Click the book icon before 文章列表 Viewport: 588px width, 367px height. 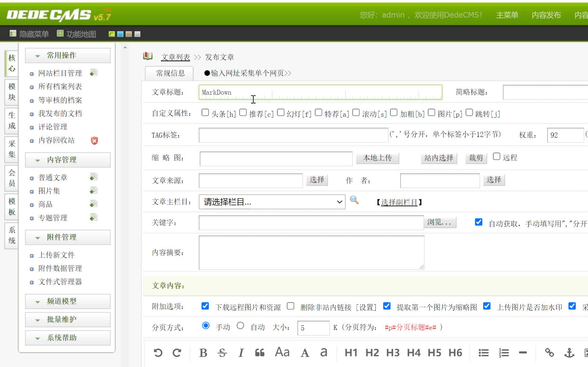[148, 56]
